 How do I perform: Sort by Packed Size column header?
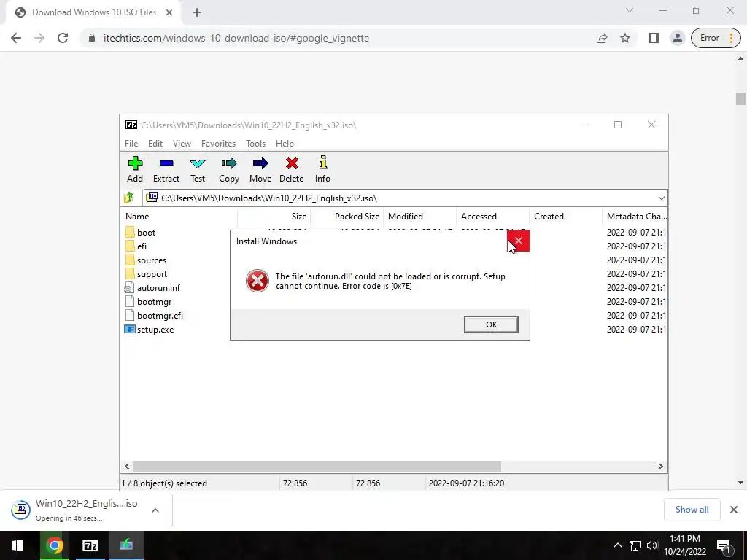coord(347,216)
